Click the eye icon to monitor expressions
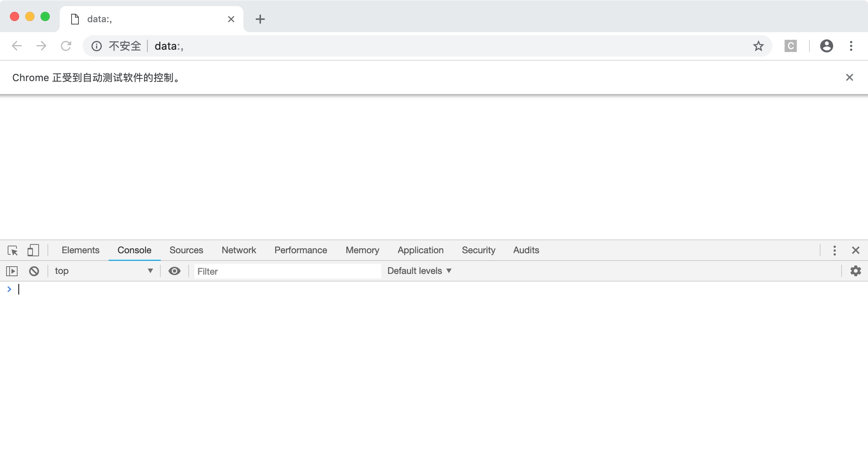 pos(174,270)
